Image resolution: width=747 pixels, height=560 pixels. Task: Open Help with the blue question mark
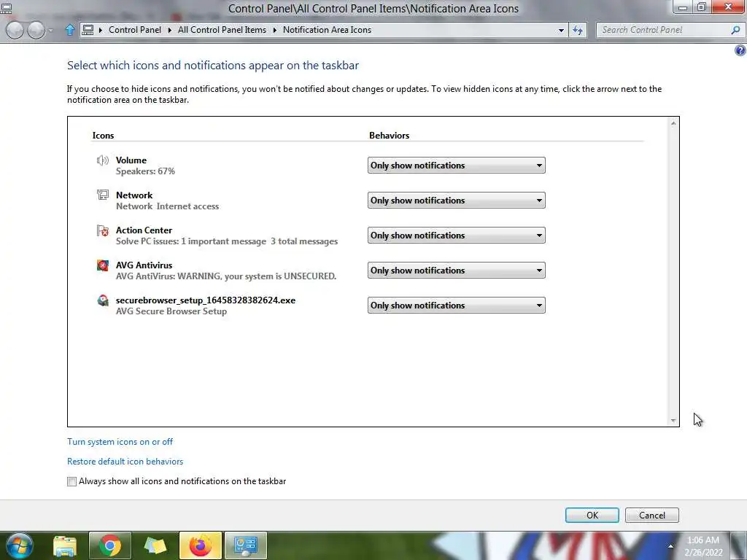(x=740, y=50)
